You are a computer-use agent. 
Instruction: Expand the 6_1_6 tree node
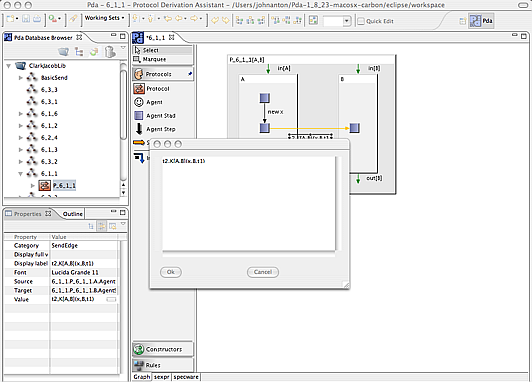point(21,114)
